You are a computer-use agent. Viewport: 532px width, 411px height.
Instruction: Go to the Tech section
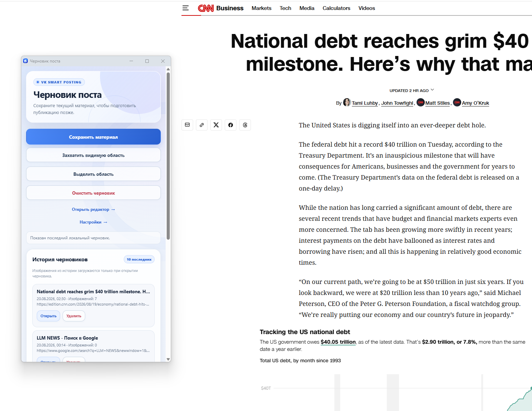(x=285, y=8)
